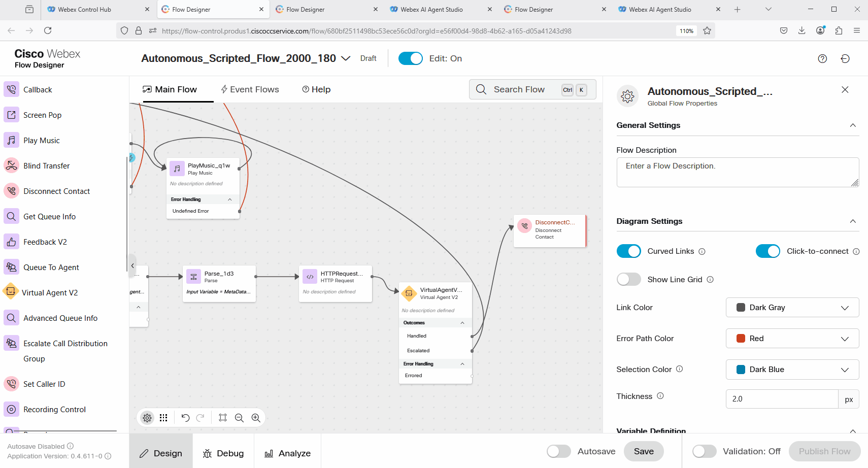Click the help question mark icon in header

click(x=822, y=58)
